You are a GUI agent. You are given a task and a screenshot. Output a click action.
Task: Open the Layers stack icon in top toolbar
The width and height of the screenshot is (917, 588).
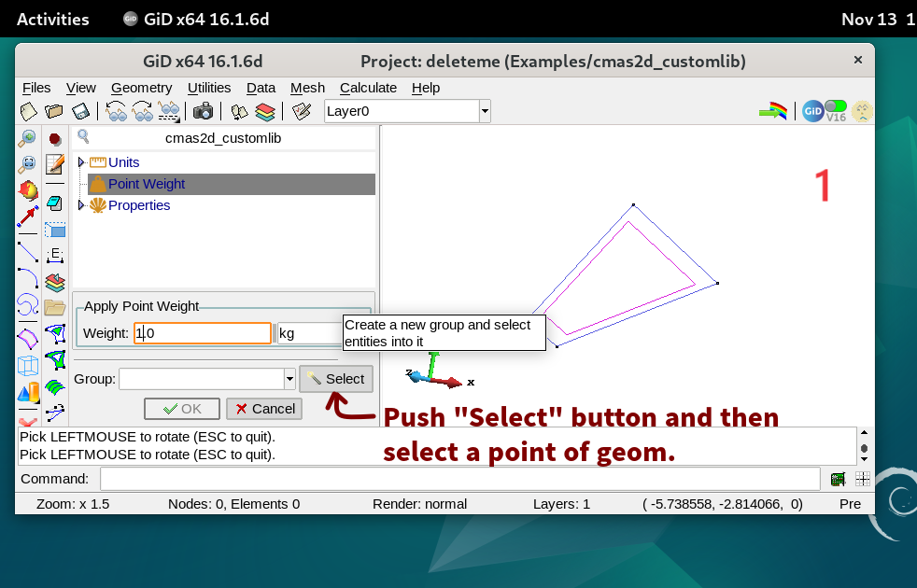(x=265, y=111)
